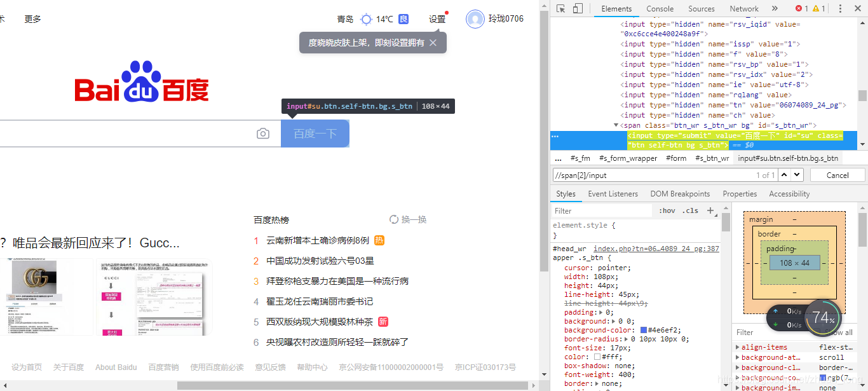Screen dimensions: 868x391
Task: Expand the border-radius shorthand property
Action: coord(627,339)
